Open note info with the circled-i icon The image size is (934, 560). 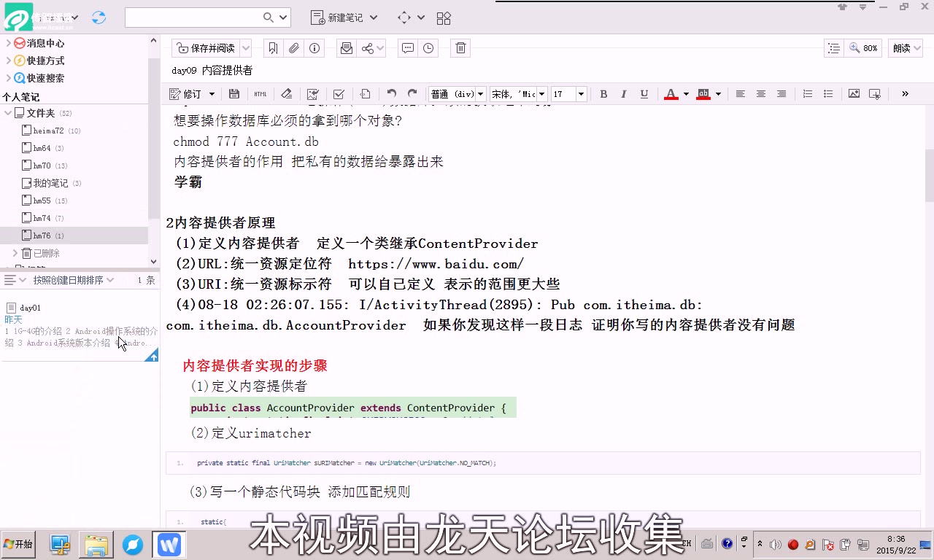(x=314, y=48)
